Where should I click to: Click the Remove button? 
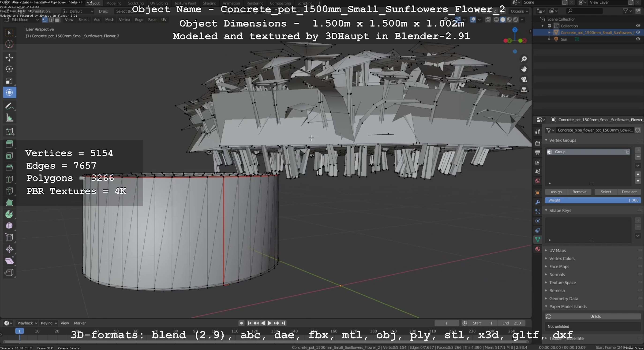click(579, 192)
